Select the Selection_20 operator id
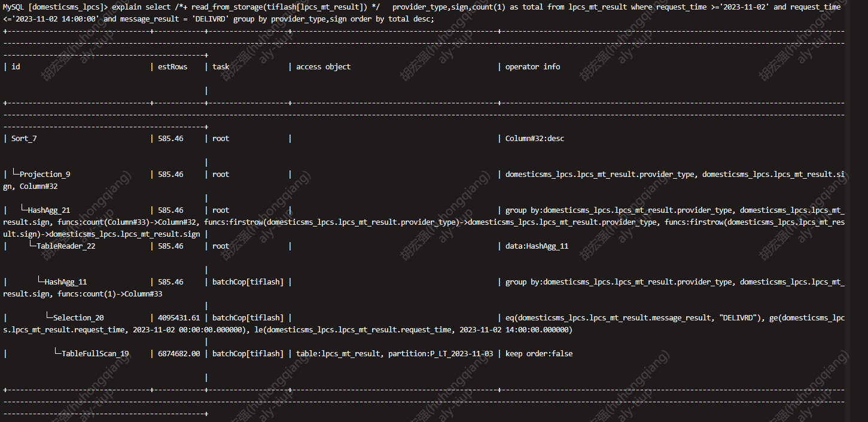 [78, 318]
